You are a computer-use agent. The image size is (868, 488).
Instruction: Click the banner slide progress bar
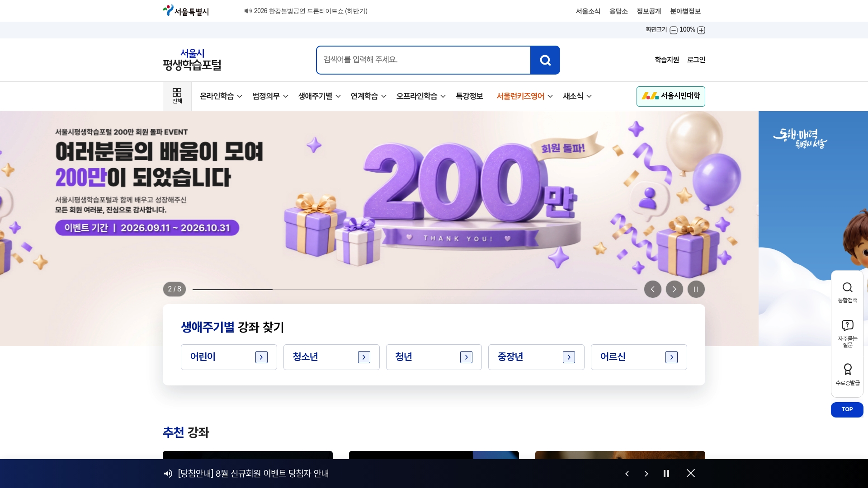415,289
